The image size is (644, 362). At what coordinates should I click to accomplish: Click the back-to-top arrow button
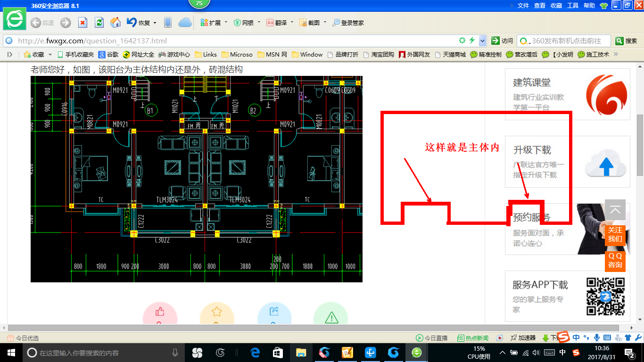tap(615, 210)
